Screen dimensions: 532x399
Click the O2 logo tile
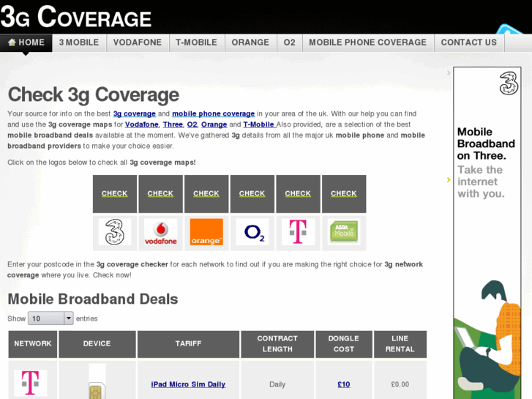(252, 232)
